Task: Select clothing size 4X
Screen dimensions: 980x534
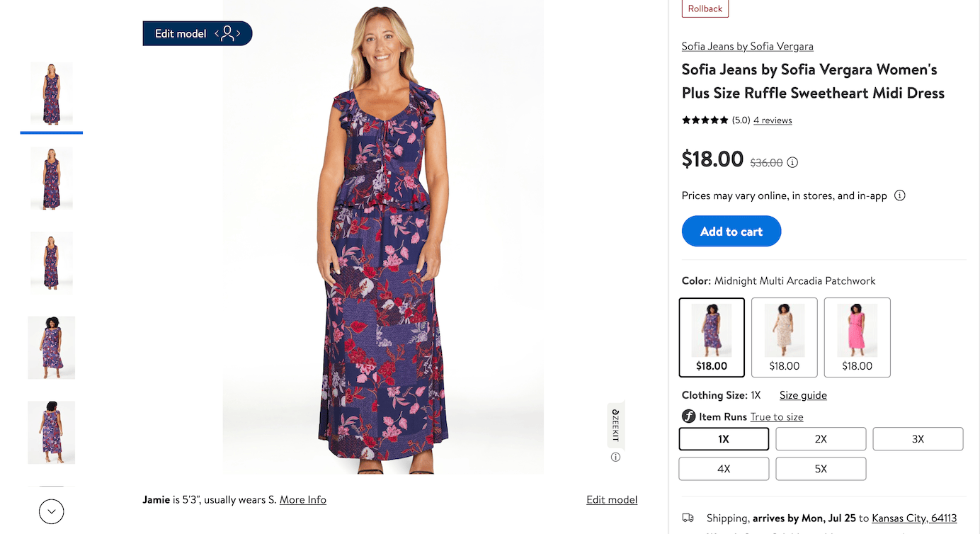Action: click(724, 468)
